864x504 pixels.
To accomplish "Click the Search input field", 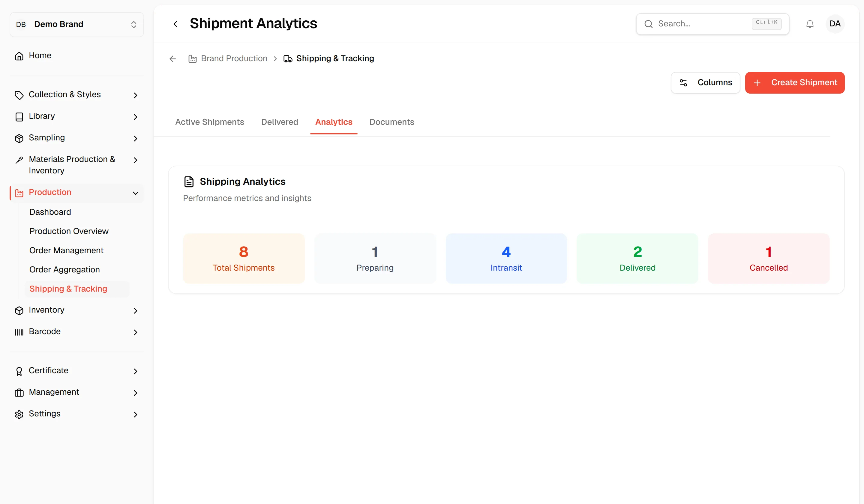I will 712,24.
